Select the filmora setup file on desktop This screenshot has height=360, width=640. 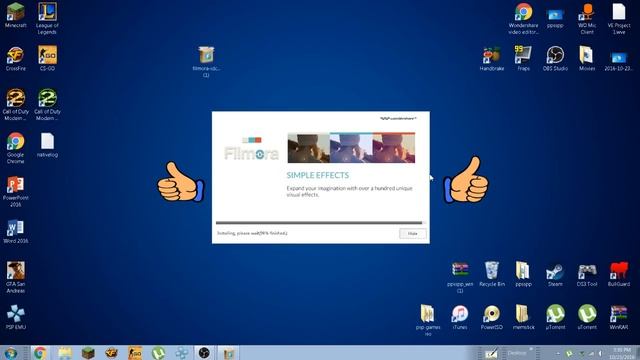(x=206, y=62)
